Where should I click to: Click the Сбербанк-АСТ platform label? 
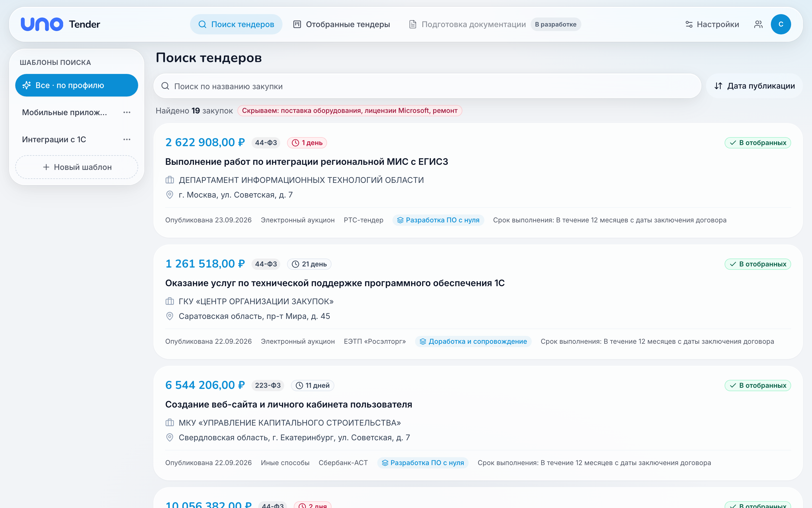(x=343, y=463)
